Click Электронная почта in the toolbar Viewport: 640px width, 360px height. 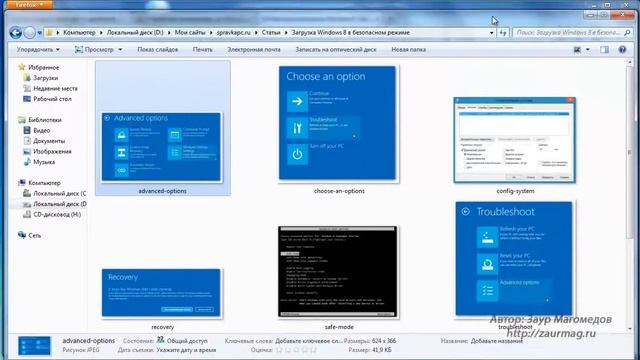coord(254,49)
